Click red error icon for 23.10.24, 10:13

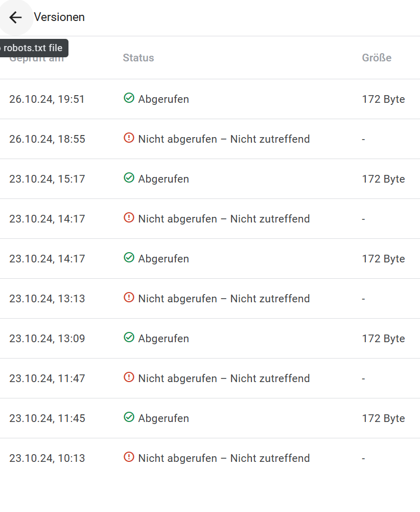[x=129, y=457]
